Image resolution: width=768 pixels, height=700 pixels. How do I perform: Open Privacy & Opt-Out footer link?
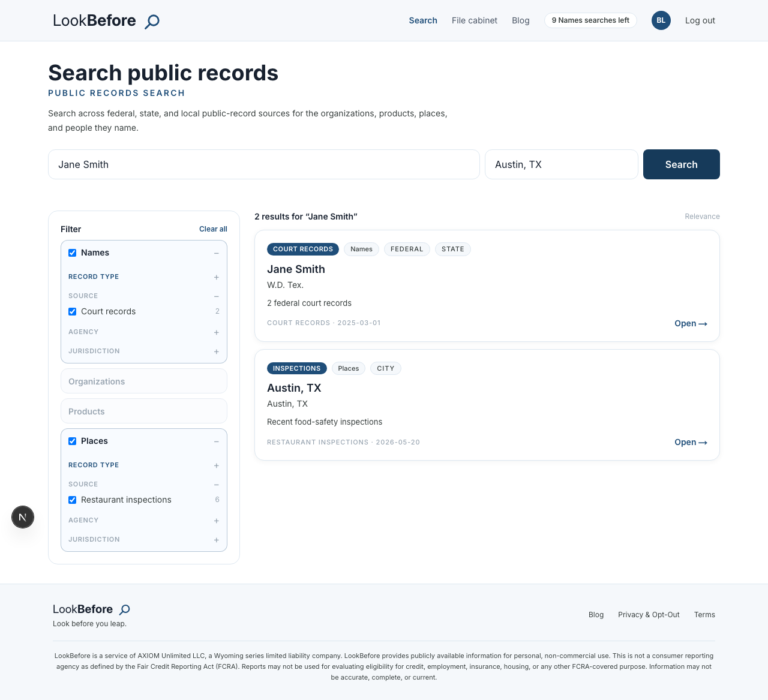tap(649, 615)
